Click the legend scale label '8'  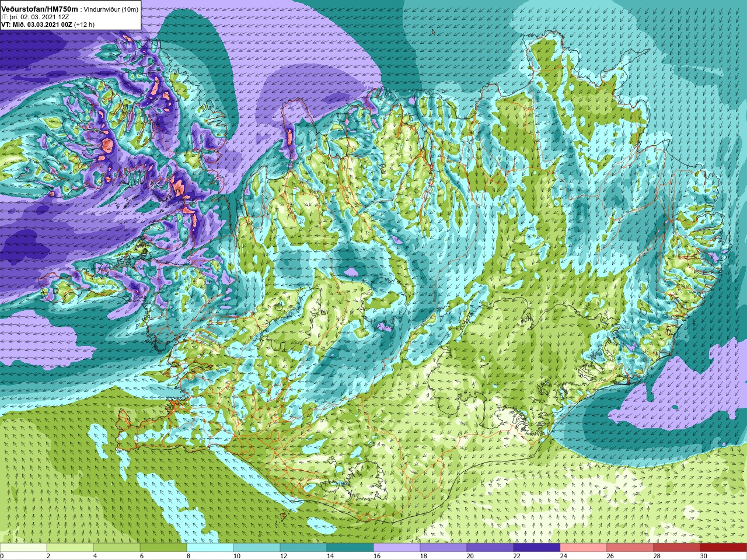click(x=189, y=556)
